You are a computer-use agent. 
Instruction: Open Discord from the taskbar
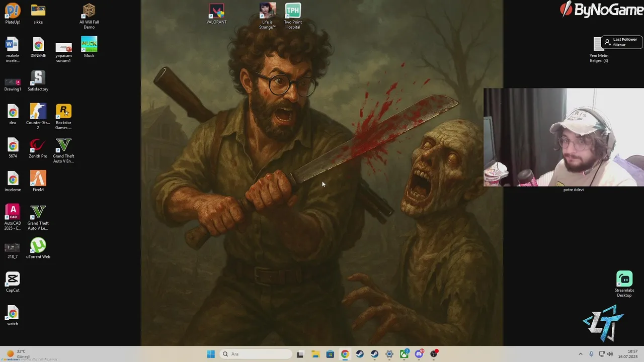(419, 354)
